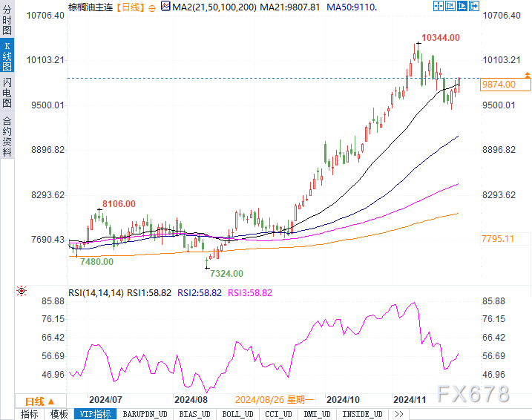Select the BOLL_UD indicator tab
This screenshot has width=532, height=420.
click(237, 414)
